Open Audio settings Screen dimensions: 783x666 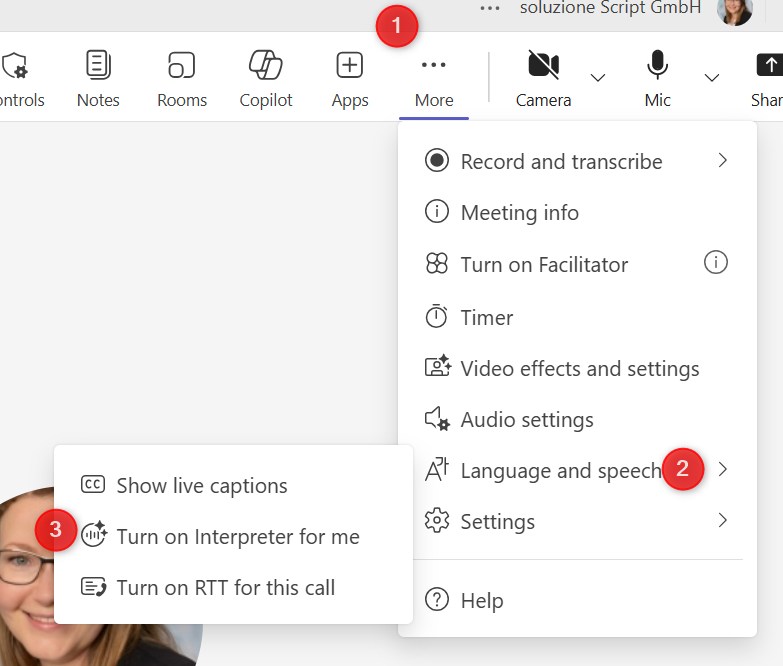[x=526, y=420]
